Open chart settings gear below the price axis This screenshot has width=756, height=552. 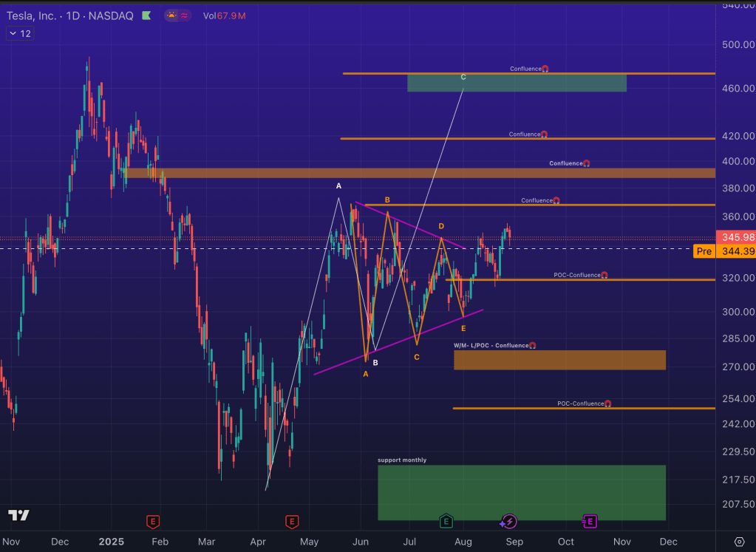(739, 542)
